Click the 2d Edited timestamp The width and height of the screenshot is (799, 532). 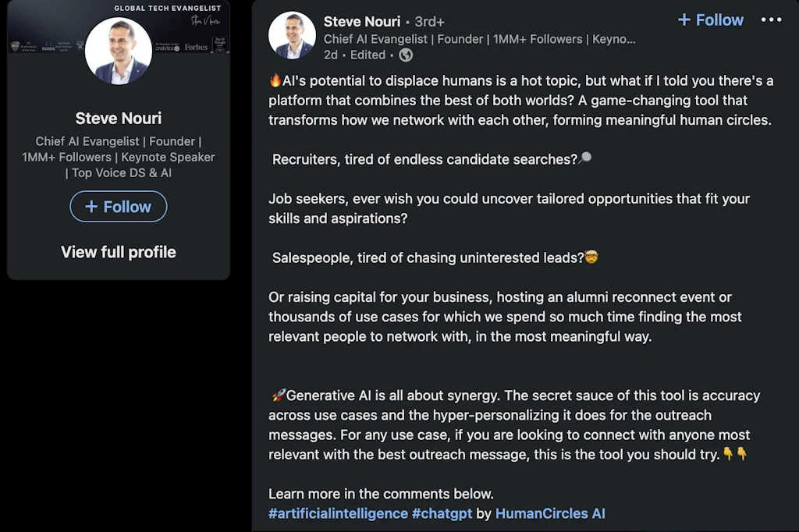click(353, 55)
